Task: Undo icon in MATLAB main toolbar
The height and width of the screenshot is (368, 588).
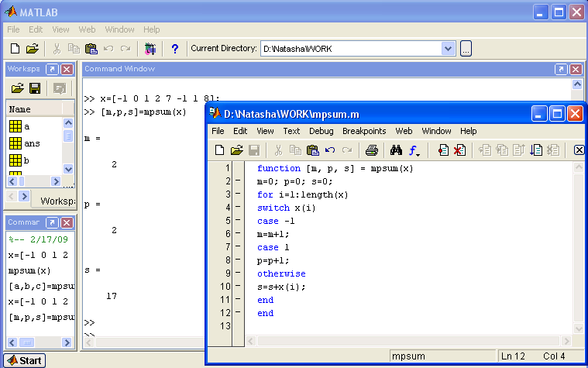Action: pos(108,48)
